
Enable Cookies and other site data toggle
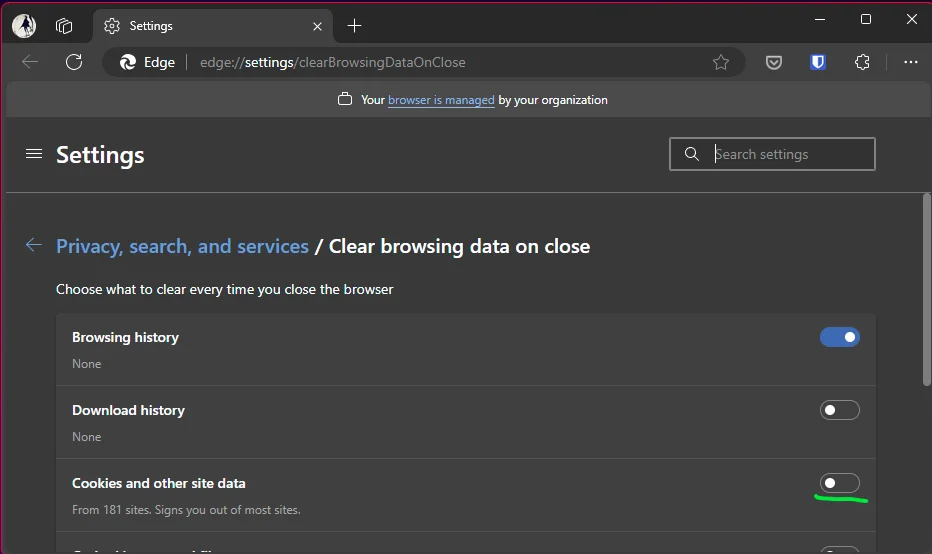[839, 483]
